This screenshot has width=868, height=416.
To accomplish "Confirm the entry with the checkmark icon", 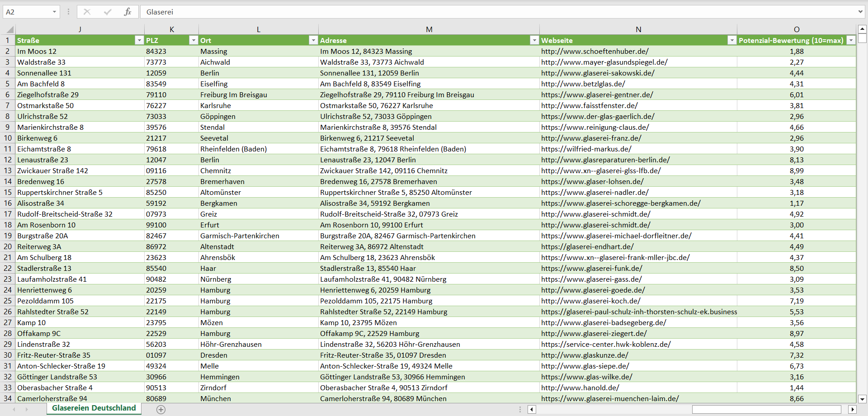I will [x=108, y=12].
